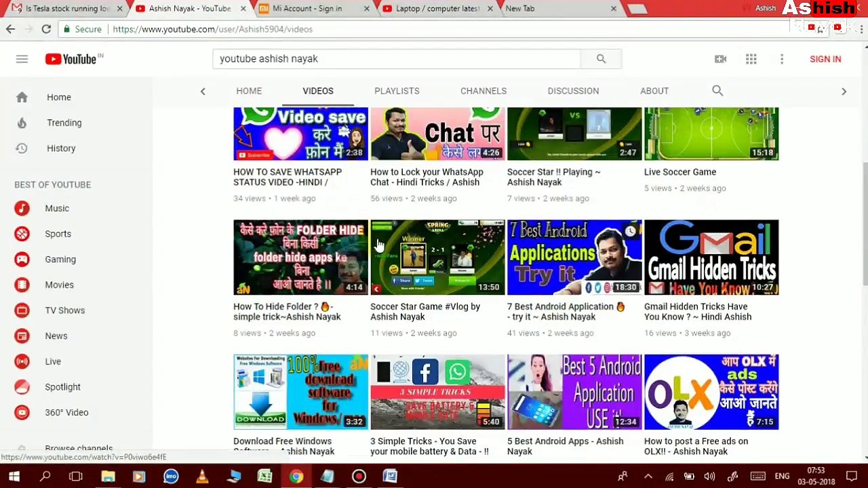Open Browse channels link

tap(79, 449)
